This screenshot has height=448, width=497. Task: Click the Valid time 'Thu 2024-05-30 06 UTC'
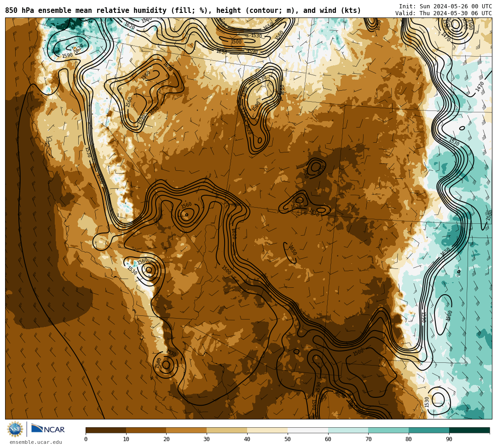456,13
